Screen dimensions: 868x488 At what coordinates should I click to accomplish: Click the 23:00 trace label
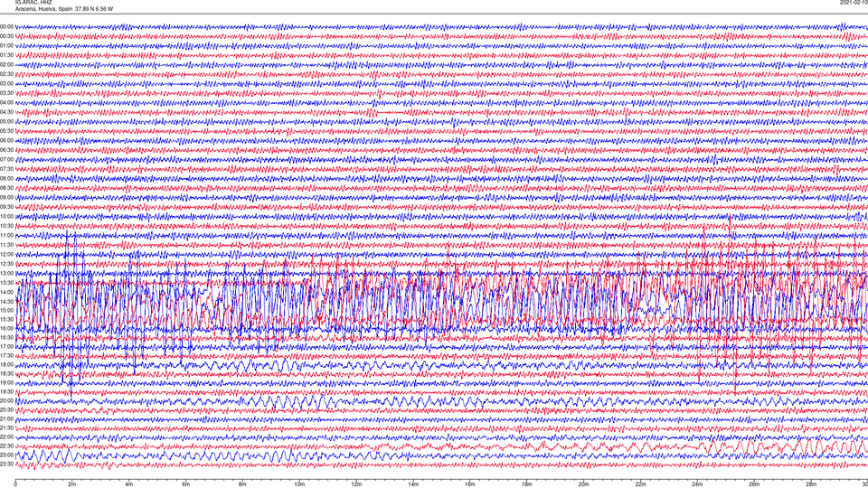point(6,455)
